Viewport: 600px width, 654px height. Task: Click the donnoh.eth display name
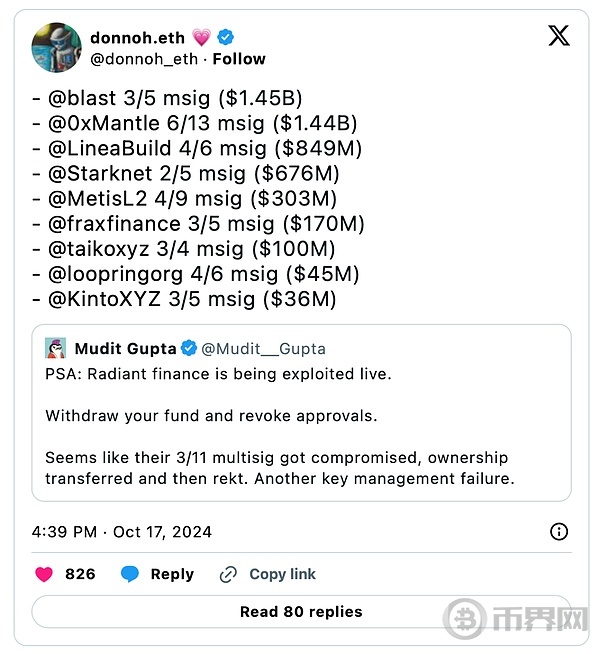137,37
